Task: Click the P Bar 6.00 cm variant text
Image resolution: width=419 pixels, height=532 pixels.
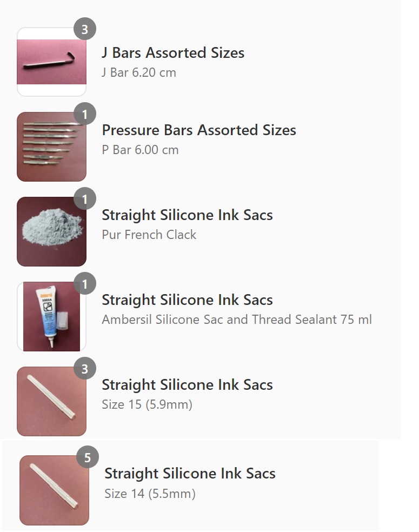Action: tap(140, 150)
